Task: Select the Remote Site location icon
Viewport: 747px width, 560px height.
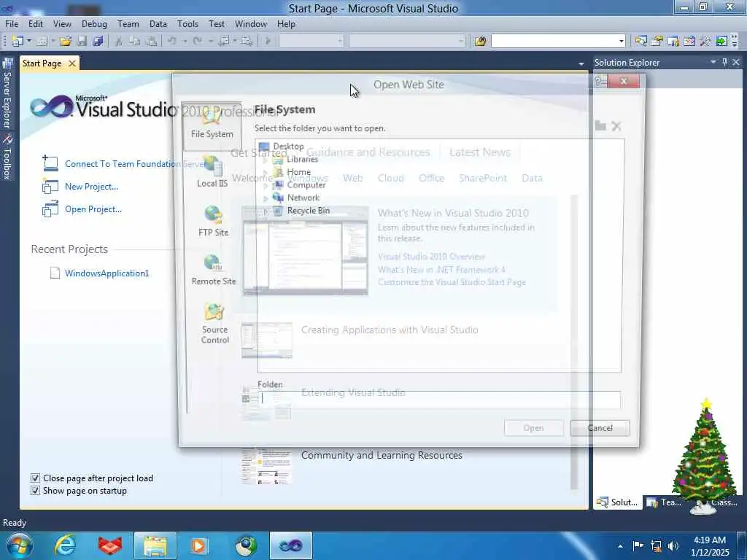Action: tap(214, 270)
